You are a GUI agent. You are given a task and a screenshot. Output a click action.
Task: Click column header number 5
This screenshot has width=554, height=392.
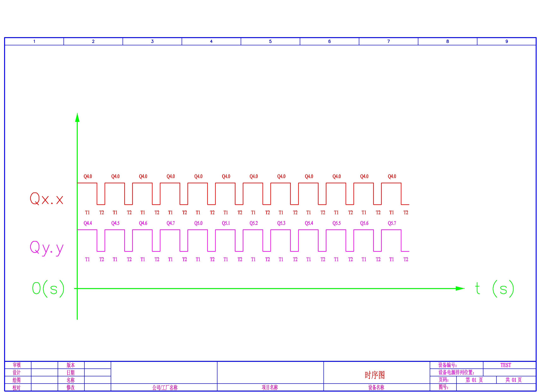(270, 42)
